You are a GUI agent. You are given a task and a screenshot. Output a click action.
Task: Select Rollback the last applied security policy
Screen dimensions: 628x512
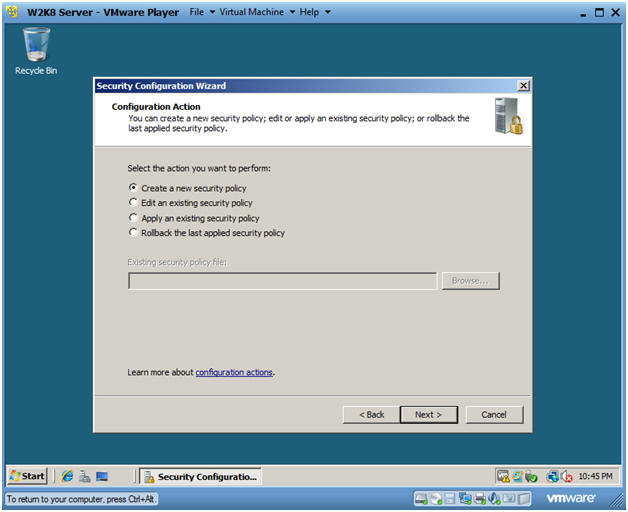(207, 233)
